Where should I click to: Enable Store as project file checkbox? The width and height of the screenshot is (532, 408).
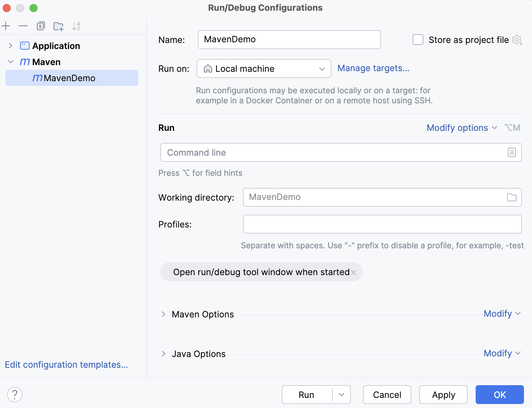(x=418, y=40)
